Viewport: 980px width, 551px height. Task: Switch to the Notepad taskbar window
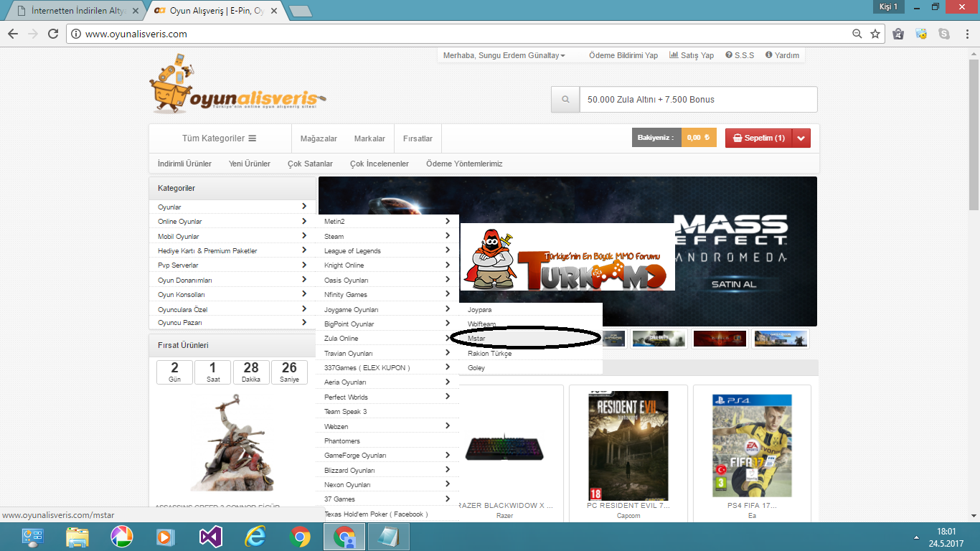[389, 537]
